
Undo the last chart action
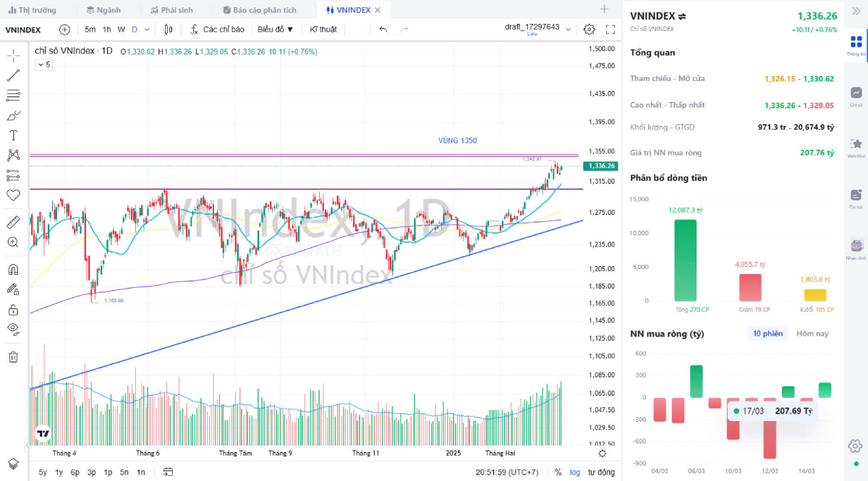pyautogui.click(x=383, y=30)
